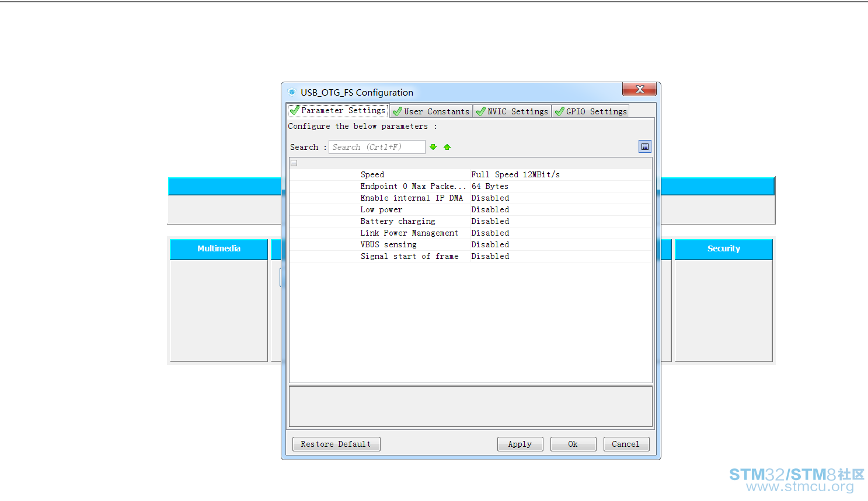
Task: Click the Apply button
Action: 520,444
